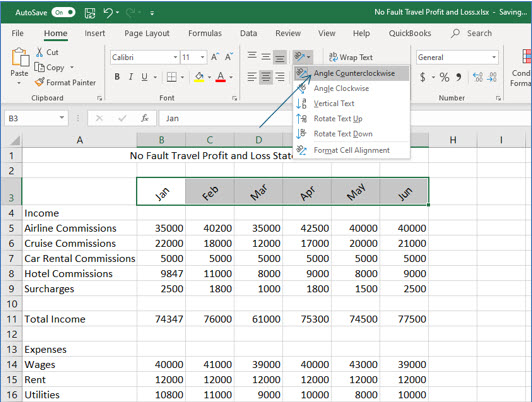Toggle the AutoSave switch
This screenshot has width=532, height=402.
click(x=63, y=13)
